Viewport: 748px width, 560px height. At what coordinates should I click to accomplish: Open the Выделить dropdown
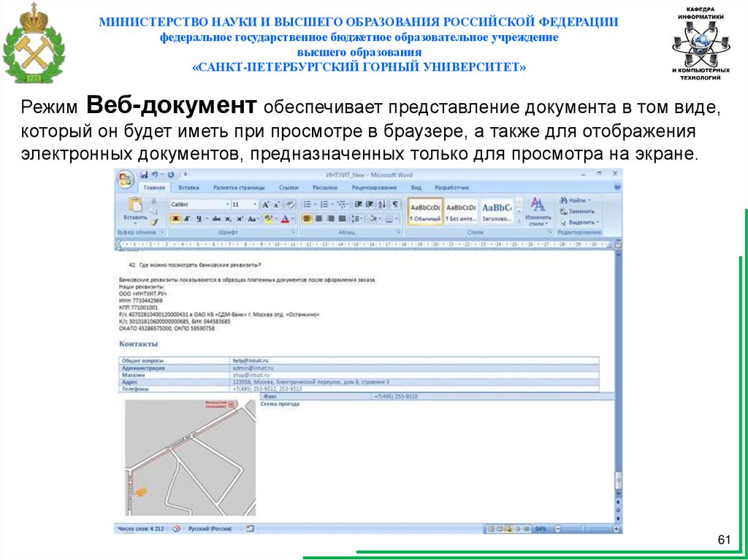pos(579,222)
